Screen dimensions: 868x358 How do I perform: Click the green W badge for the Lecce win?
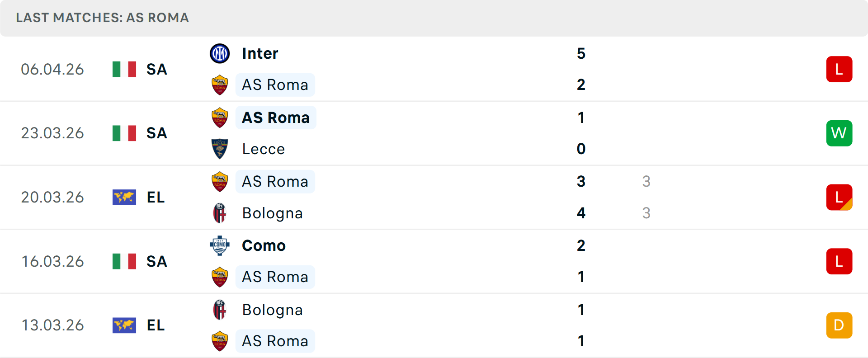coord(839,133)
